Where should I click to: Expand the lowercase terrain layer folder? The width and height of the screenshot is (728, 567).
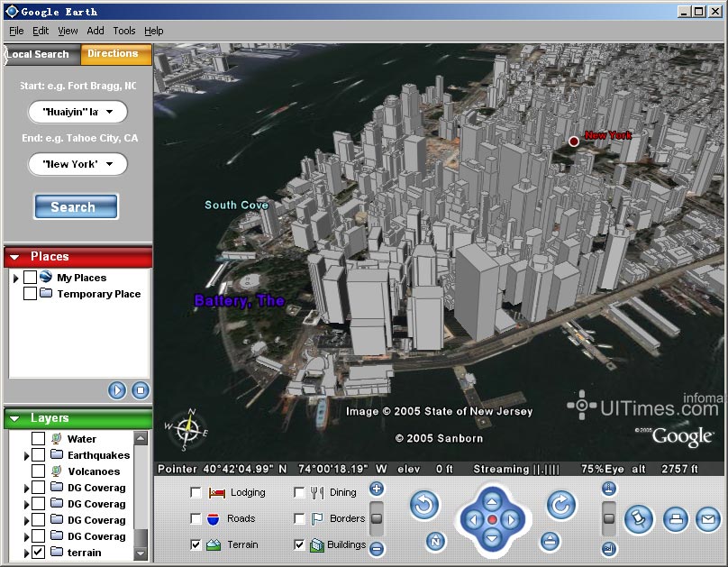click(26, 553)
